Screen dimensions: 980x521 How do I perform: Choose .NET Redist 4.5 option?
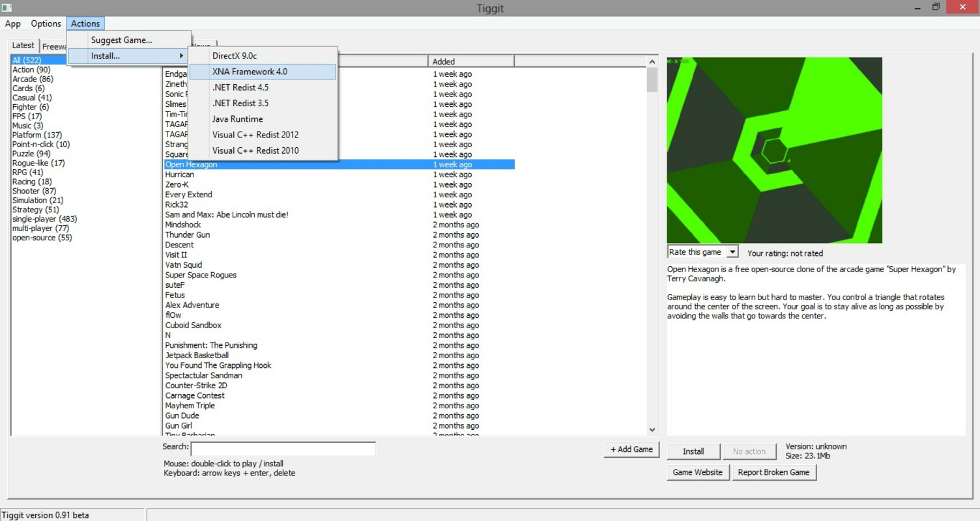click(263, 87)
